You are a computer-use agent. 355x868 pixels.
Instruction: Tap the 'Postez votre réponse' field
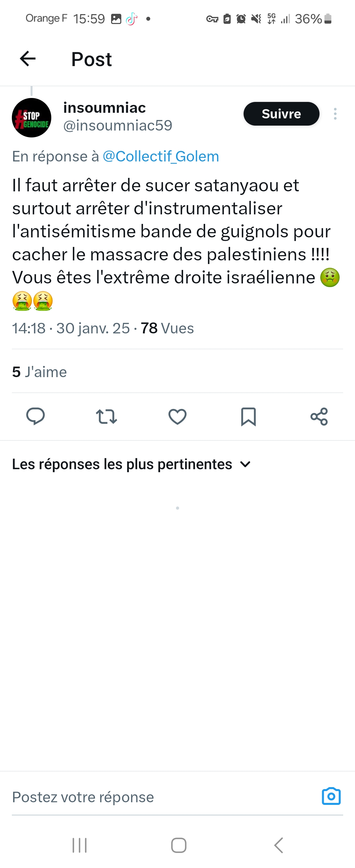point(152,797)
